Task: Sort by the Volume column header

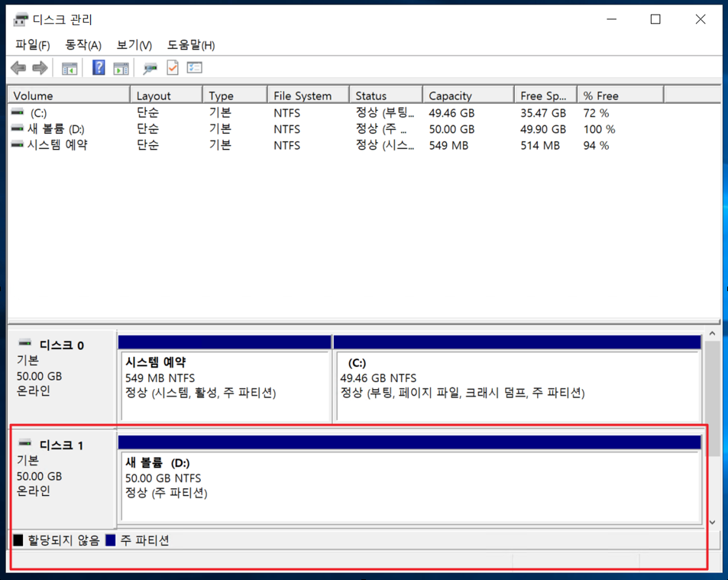Action: click(69, 96)
